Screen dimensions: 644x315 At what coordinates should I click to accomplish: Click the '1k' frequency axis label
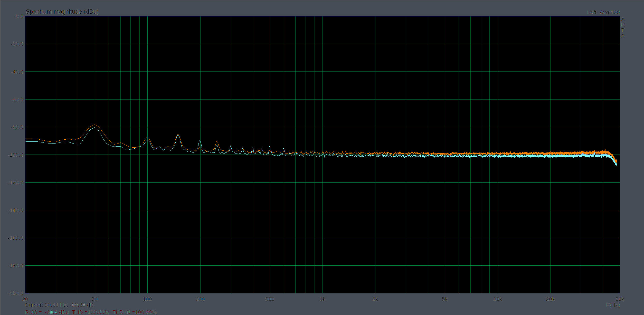click(x=323, y=299)
